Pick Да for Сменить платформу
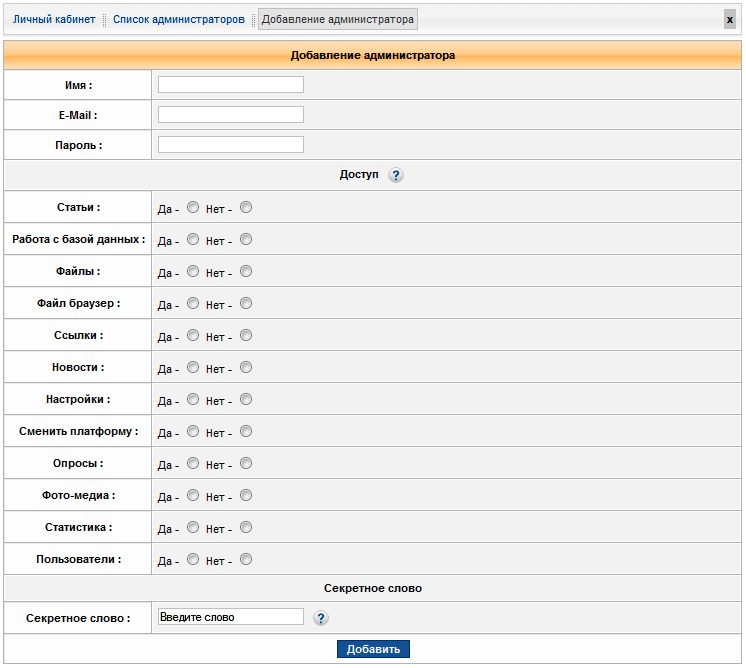 [x=193, y=432]
